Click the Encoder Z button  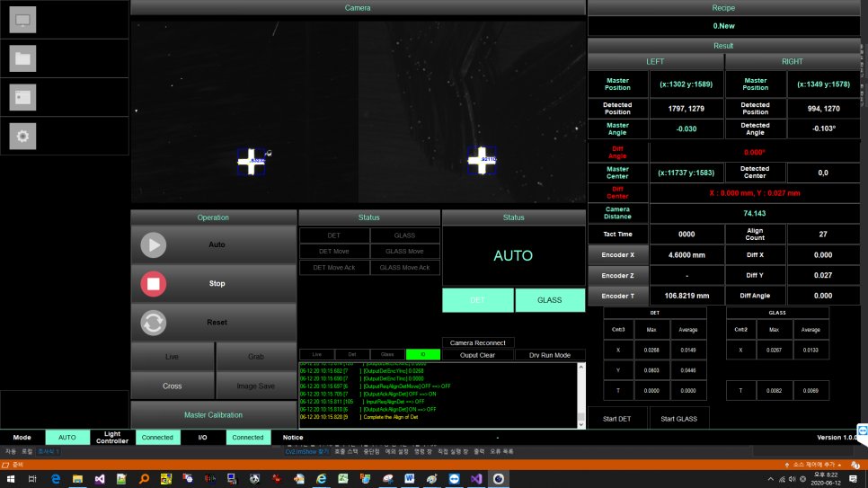click(x=618, y=276)
